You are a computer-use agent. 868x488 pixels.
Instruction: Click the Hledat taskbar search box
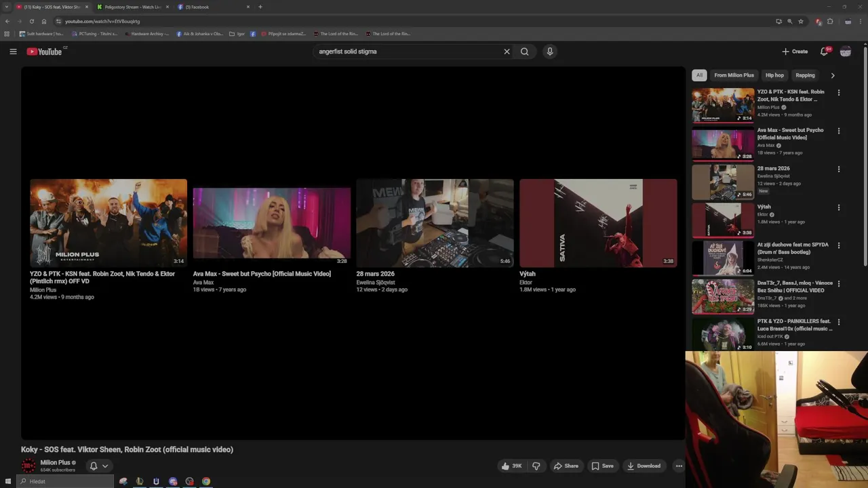65,481
